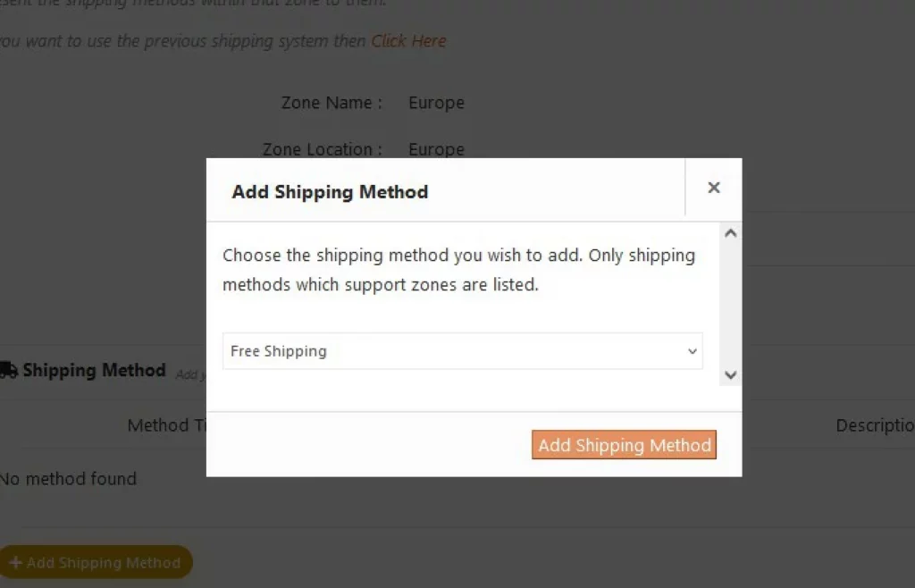Click the Shipping Method section heading
Viewport: 915px width, 588px height.
[x=94, y=370]
